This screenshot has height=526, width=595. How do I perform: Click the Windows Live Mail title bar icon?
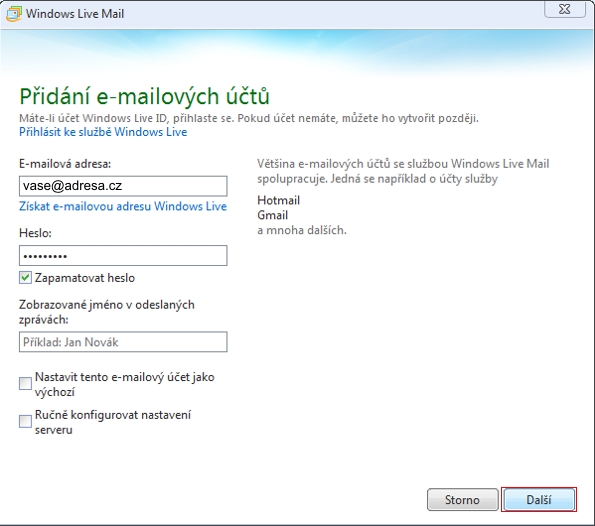(14, 14)
